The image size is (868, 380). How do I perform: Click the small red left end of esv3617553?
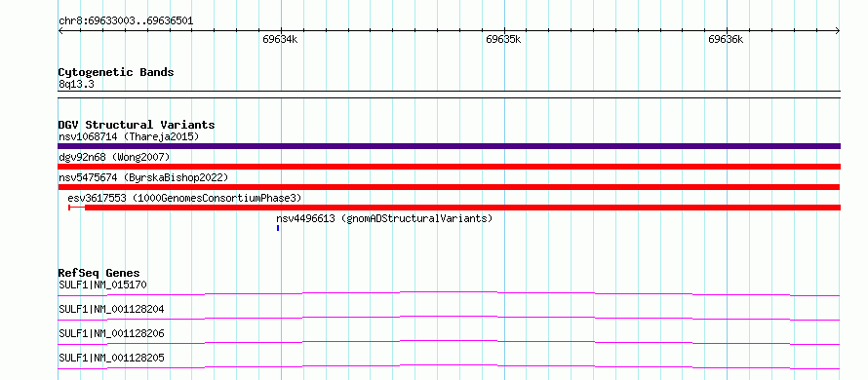(69, 208)
